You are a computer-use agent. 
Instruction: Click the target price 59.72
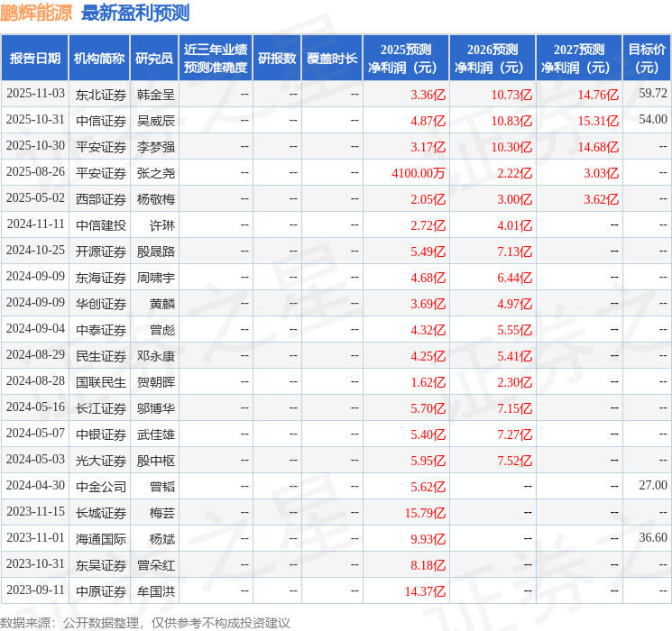(653, 93)
